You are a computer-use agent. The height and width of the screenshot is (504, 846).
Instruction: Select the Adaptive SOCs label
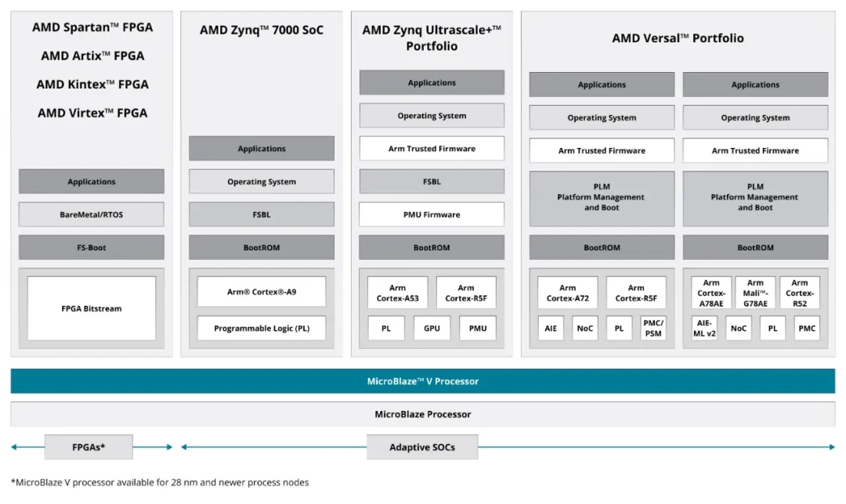coord(422,446)
